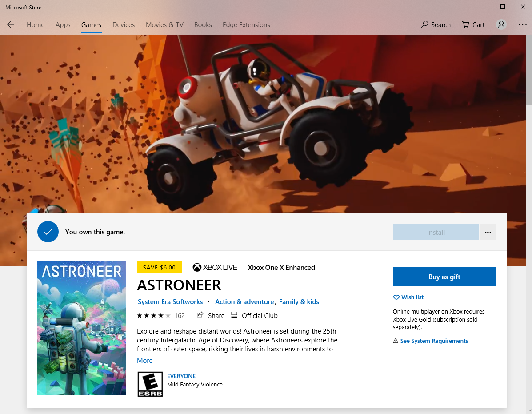Open the EVERYONE rating link
This screenshot has width=532, height=414.
181,376
